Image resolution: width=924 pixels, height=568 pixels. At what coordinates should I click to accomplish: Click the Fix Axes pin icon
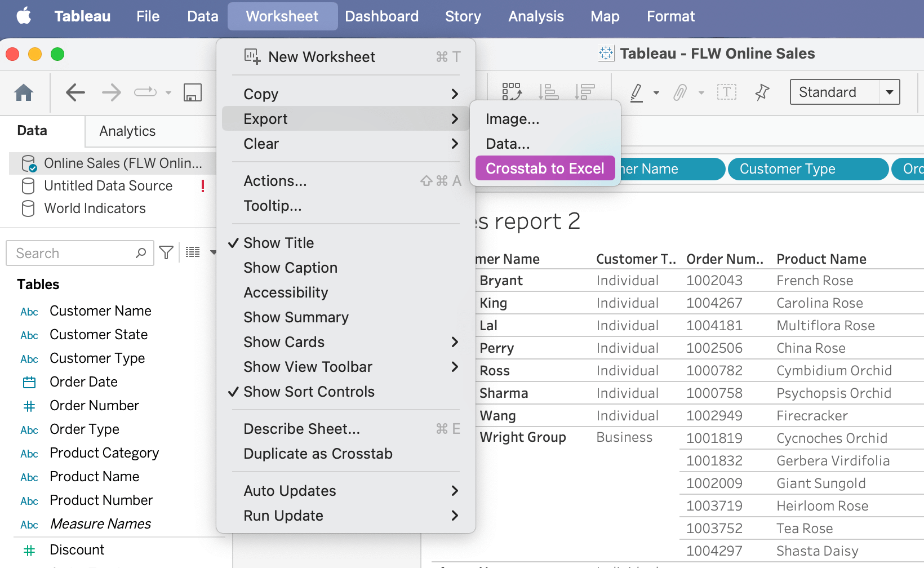762,92
